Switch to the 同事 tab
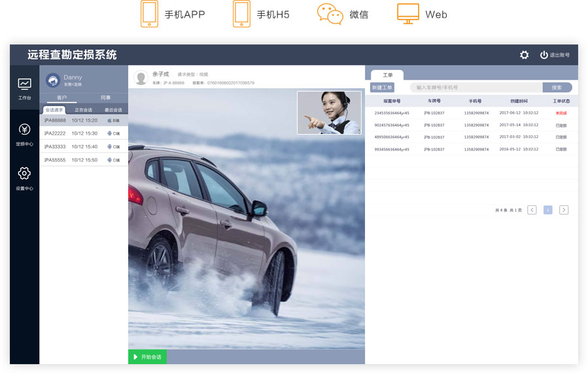588x374 pixels. coord(105,97)
